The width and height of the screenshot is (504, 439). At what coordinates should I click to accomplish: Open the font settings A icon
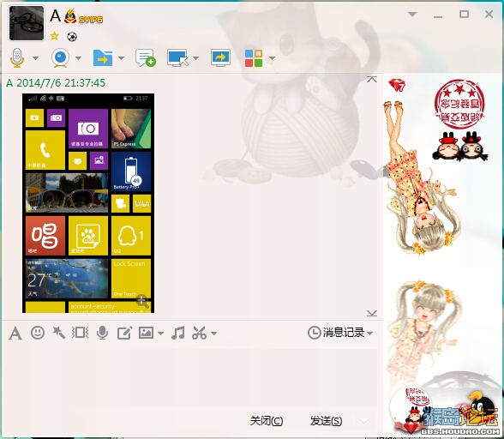pyautogui.click(x=15, y=333)
